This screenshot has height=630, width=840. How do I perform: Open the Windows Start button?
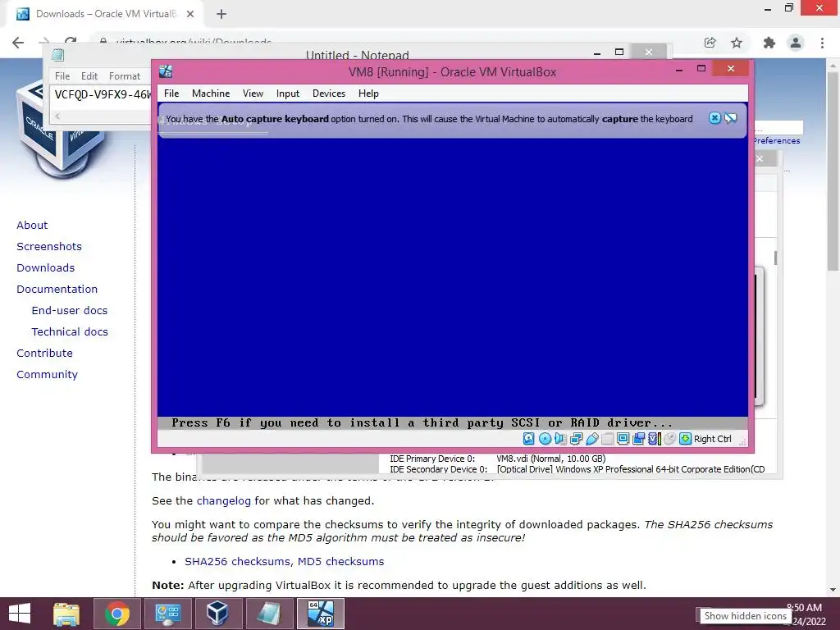coord(20,614)
